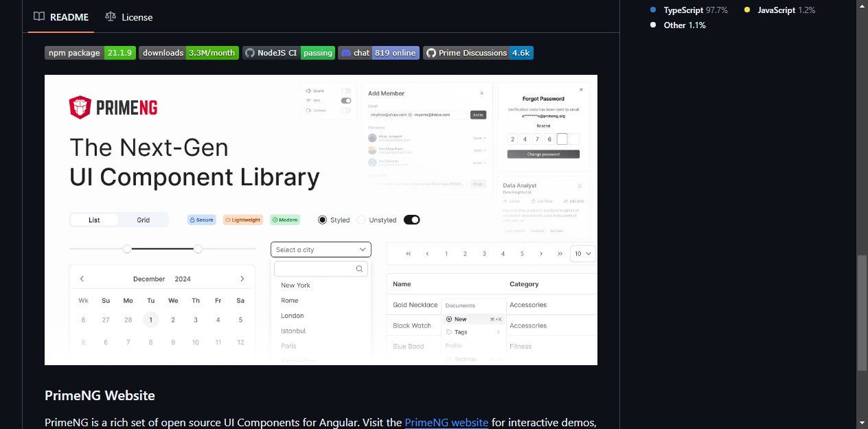Click the PrimeNG shield logo in banner
Screen dimensions: 868x429
(80, 107)
